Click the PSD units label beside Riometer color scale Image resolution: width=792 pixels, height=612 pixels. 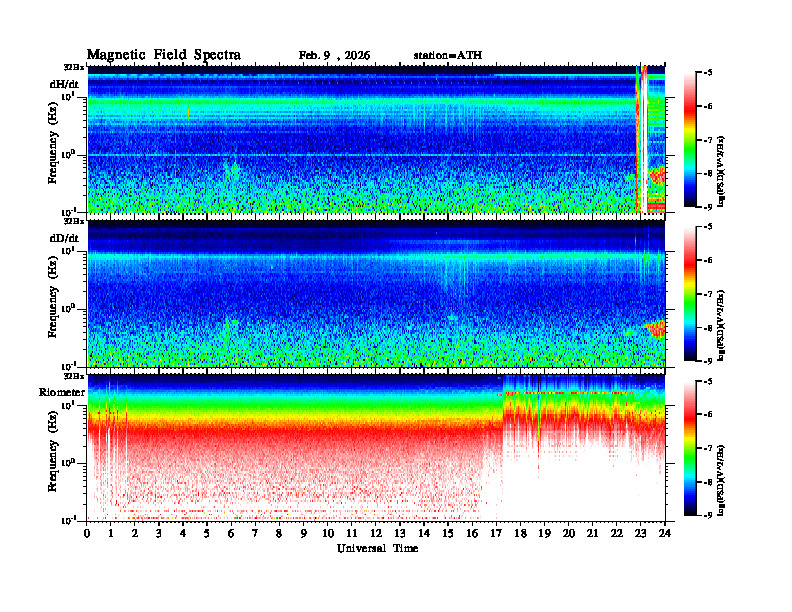pyautogui.click(x=722, y=480)
